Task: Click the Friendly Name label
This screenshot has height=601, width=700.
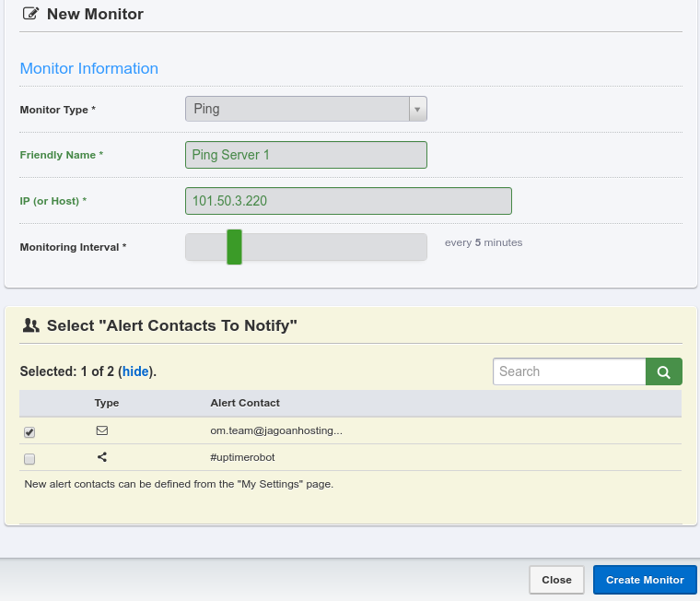Action: click(x=62, y=155)
